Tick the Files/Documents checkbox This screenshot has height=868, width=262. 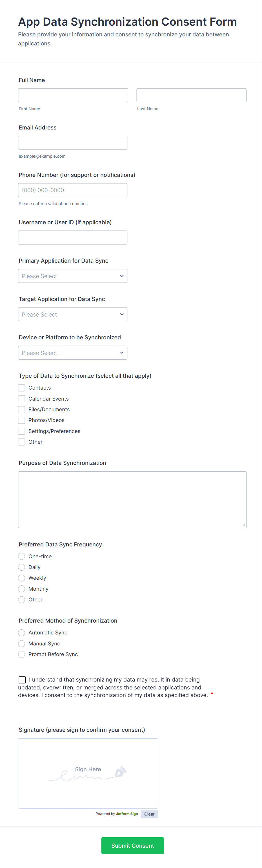pos(21,409)
